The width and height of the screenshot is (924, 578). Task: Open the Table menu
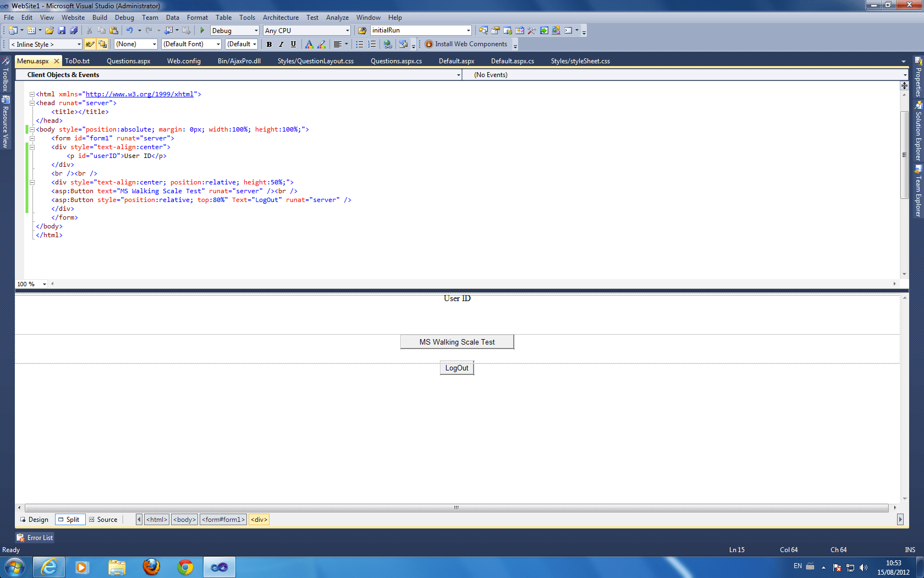(223, 17)
